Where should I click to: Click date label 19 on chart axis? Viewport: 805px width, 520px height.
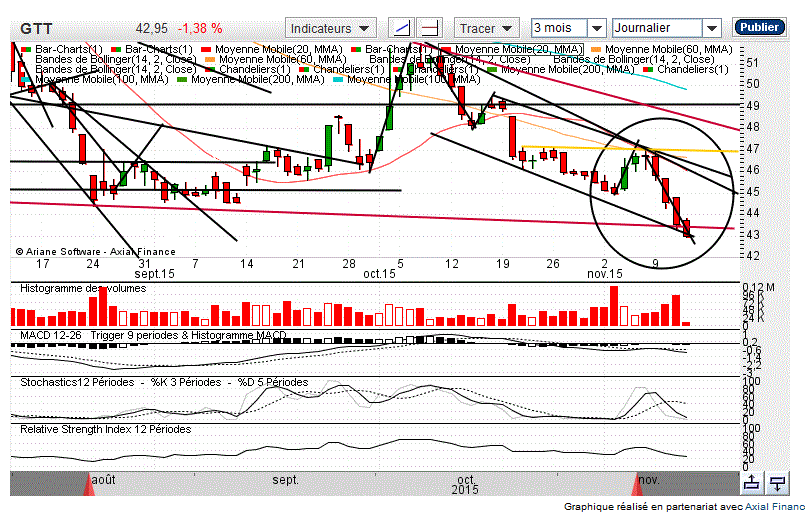(x=503, y=264)
